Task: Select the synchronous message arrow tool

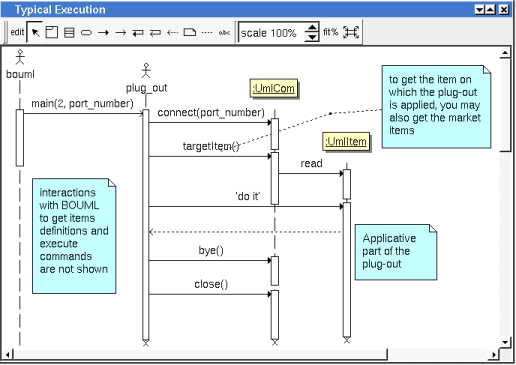Action: [103, 33]
